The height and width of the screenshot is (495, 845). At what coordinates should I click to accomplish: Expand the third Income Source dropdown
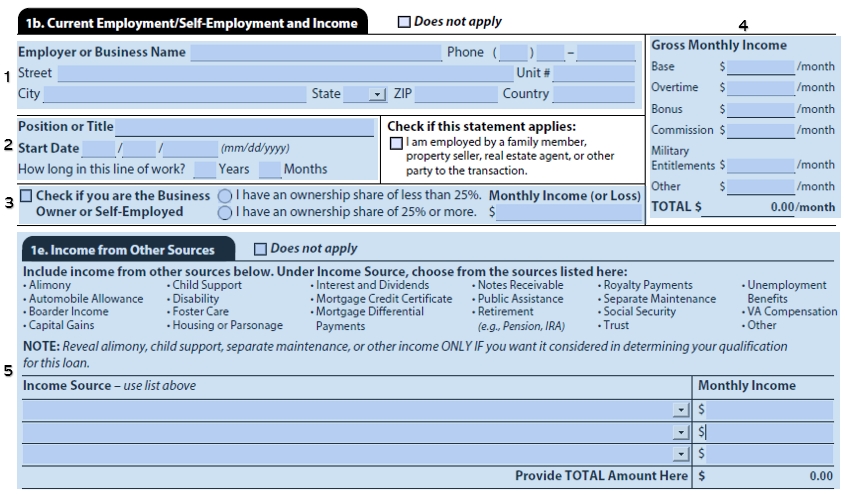pos(682,455)
